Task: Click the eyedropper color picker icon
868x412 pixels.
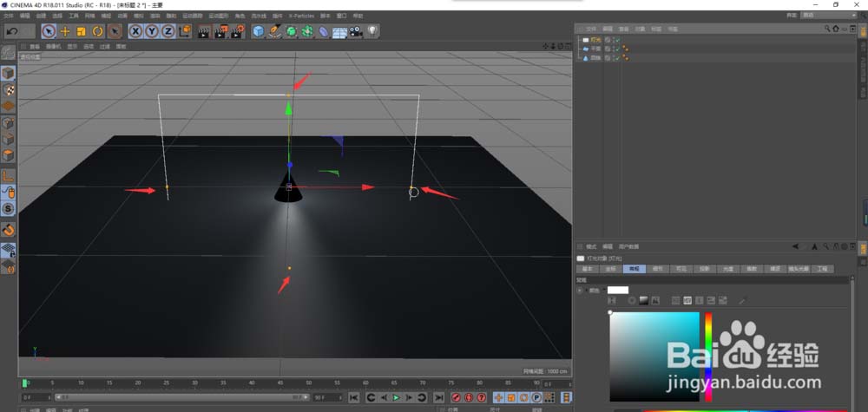Action: tap(742, 300)
